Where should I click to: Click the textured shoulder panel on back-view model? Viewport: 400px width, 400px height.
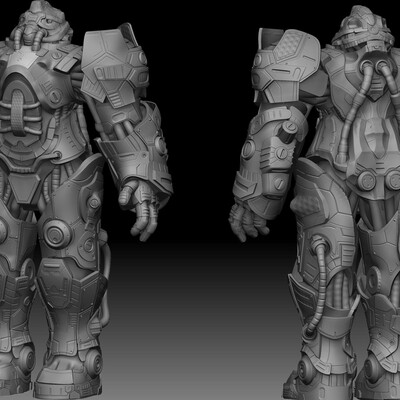click(x=292, y=49)
